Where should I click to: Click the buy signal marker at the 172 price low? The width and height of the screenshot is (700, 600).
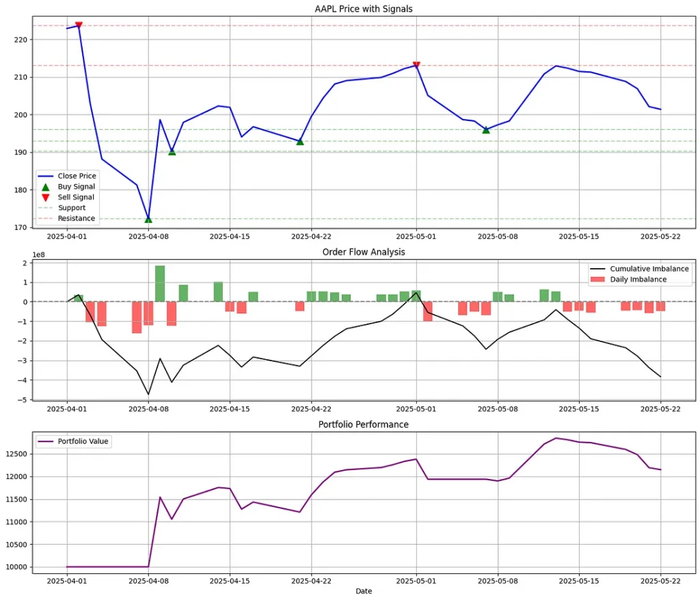click(148, 220)
